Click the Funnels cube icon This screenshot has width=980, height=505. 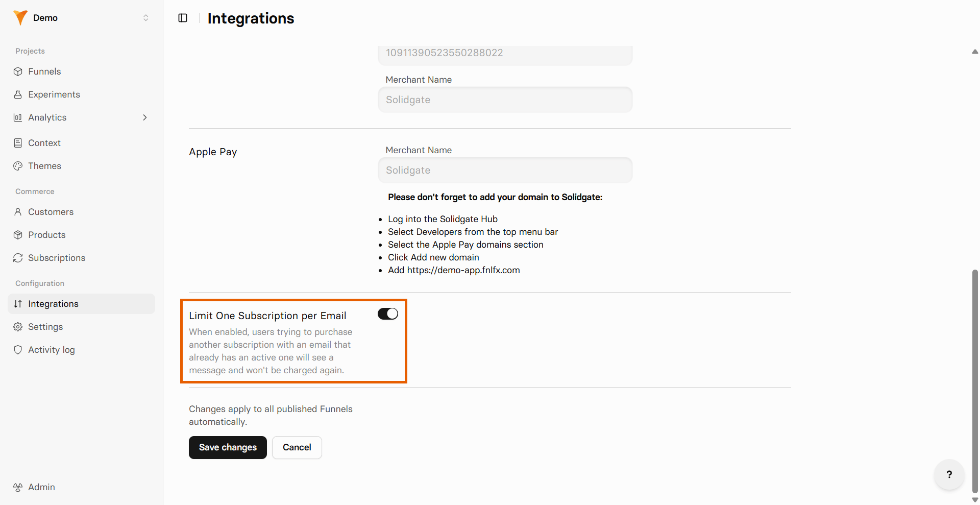coord(18,71)
